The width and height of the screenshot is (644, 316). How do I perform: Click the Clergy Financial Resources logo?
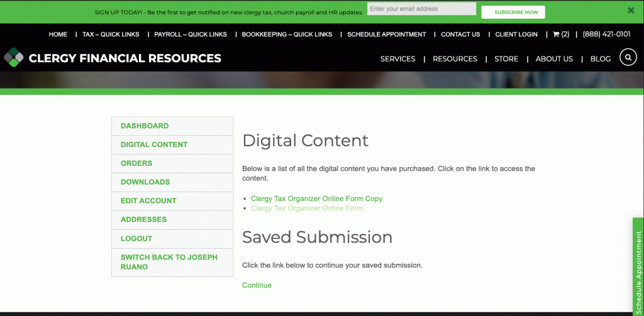(x=113, y=58)
